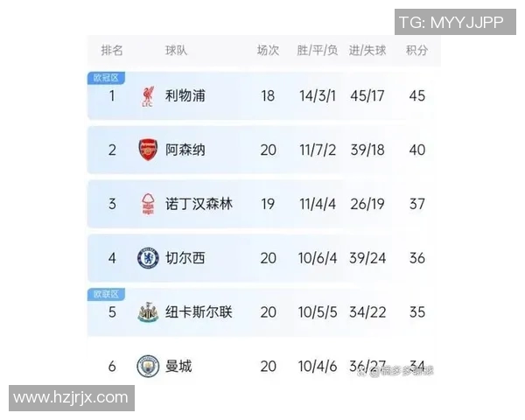Click the Arsenal club crest icon
Screen dimensions: 525x420
[147, 150]
